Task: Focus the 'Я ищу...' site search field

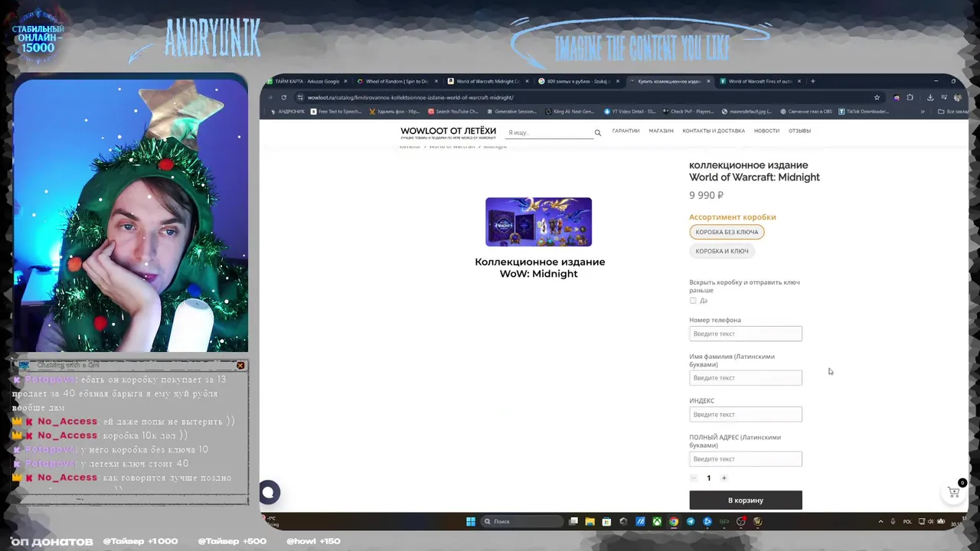Action: tap(550, 132)
